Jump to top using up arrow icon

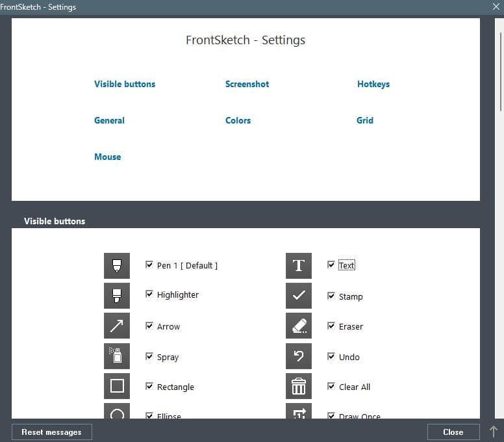click(494, 432)
